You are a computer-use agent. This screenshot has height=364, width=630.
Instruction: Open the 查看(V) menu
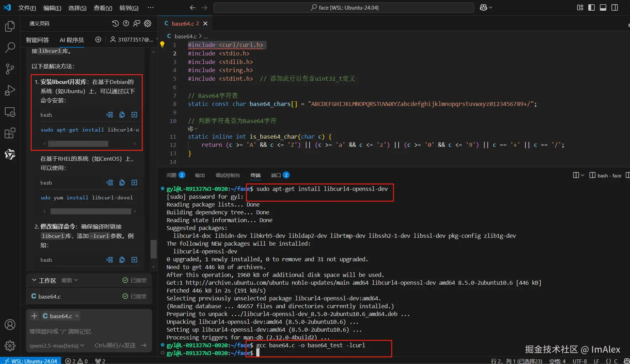coord(103,8)
